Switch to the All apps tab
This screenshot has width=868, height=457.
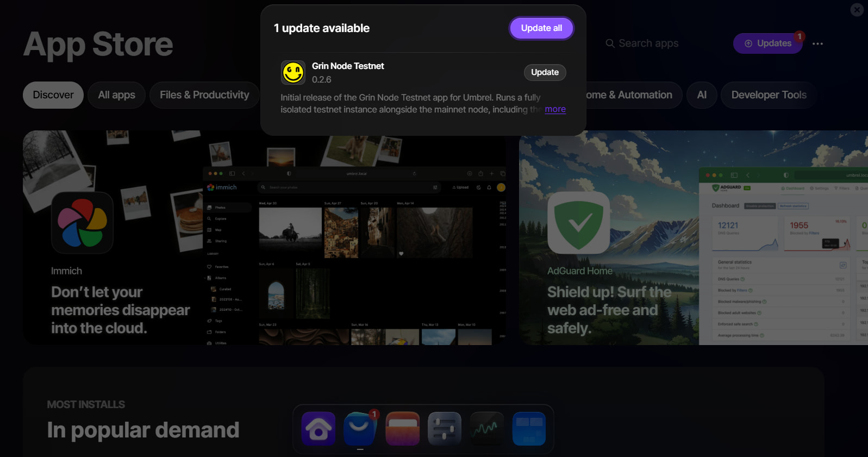[x=117, y=95]
